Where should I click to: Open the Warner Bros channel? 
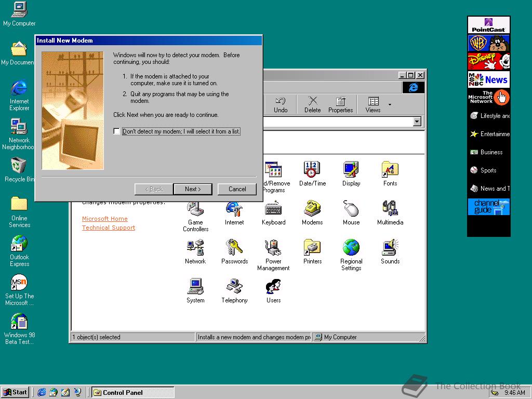point(488,43)
